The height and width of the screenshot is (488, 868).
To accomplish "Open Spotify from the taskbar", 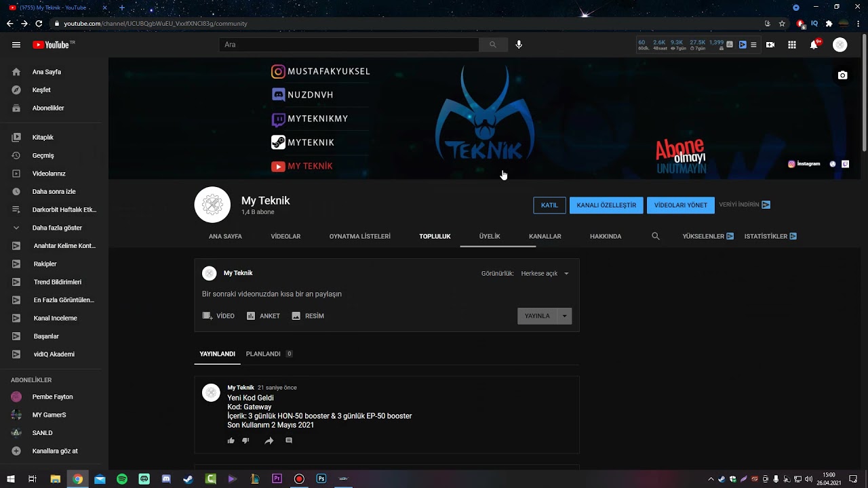I will click(x=122, y=479).
